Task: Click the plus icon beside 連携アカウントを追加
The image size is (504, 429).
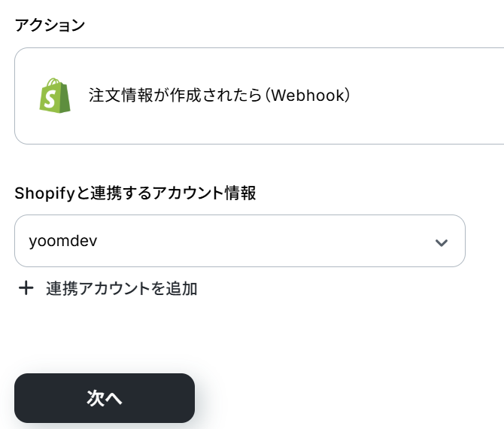Action: 26,288
